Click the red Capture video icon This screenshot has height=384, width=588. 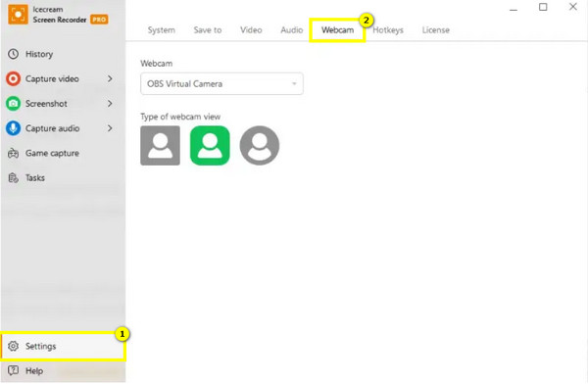pos(13,78)
